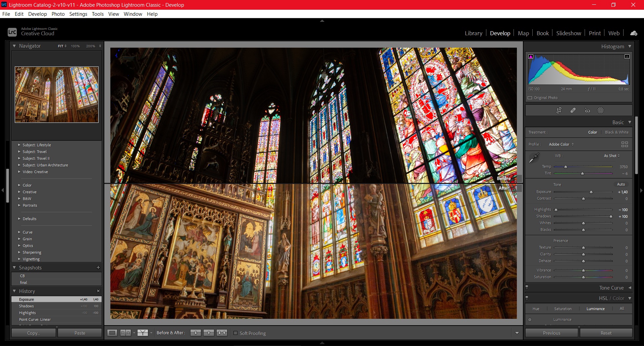Switch to the Slideshow module
Image resolution: width=644 pixels, height=346 pixels.
pos(569,33)
